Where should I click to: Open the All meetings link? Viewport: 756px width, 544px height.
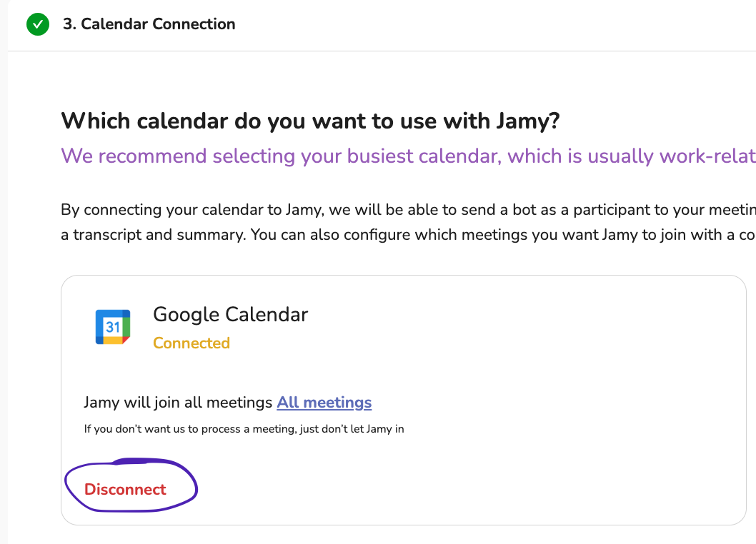[324, 402]
